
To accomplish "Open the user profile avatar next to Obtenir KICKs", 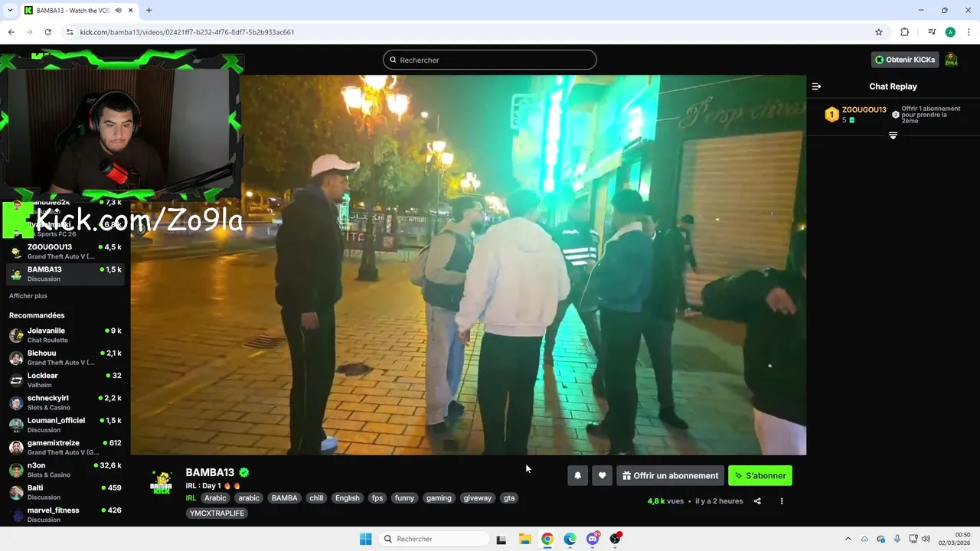I will pos(952,60).
